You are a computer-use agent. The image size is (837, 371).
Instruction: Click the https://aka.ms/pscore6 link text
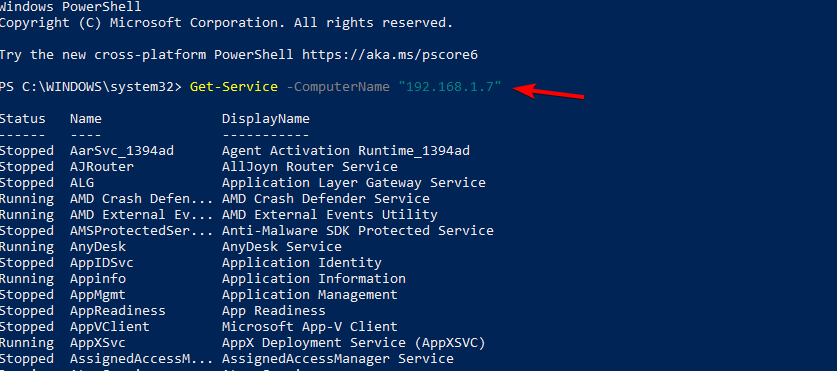tap(390, 55)
